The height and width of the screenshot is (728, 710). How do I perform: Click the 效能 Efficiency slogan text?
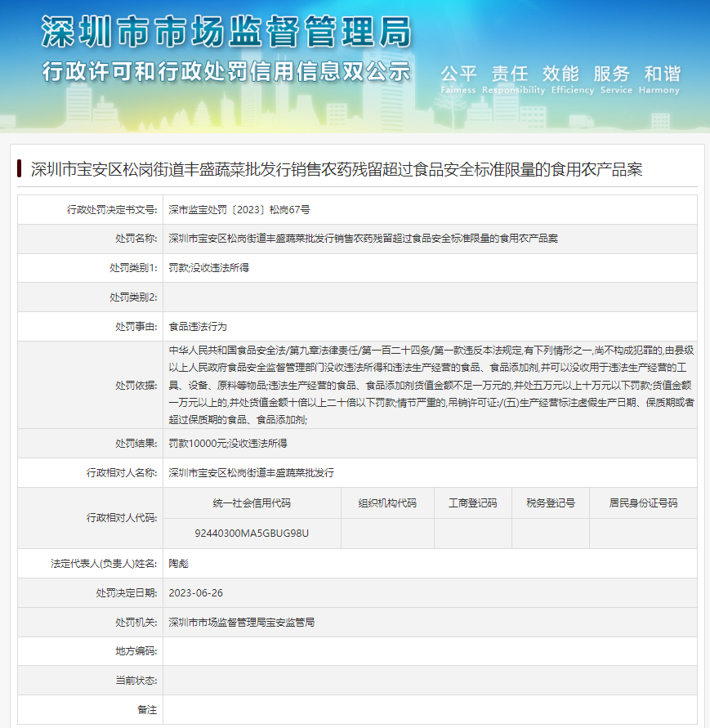pyautogui.click(x=573, y=80)
